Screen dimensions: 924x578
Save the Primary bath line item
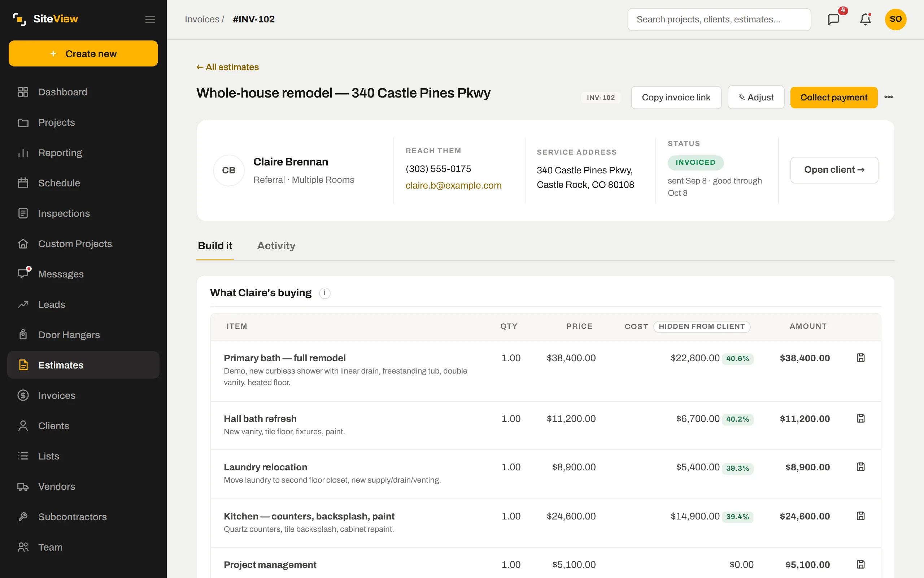860,358
